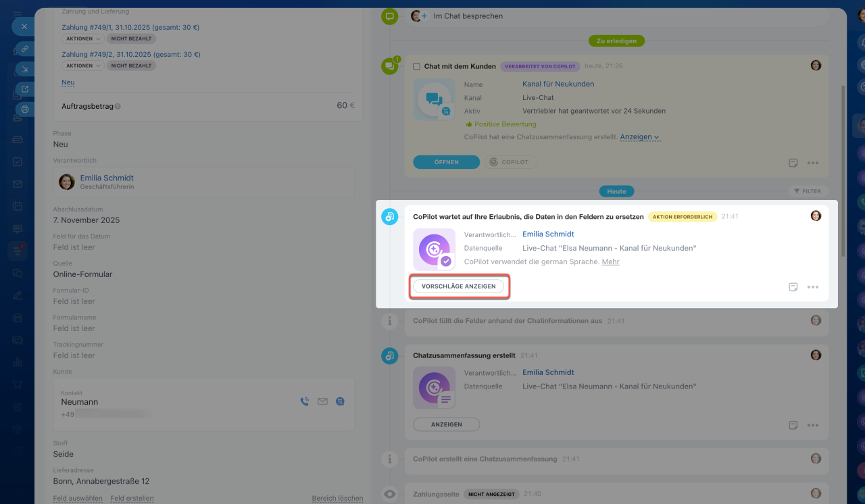Open more options for Chat mit dem Kunden
The image size is (865, 504).
point(813,163)
